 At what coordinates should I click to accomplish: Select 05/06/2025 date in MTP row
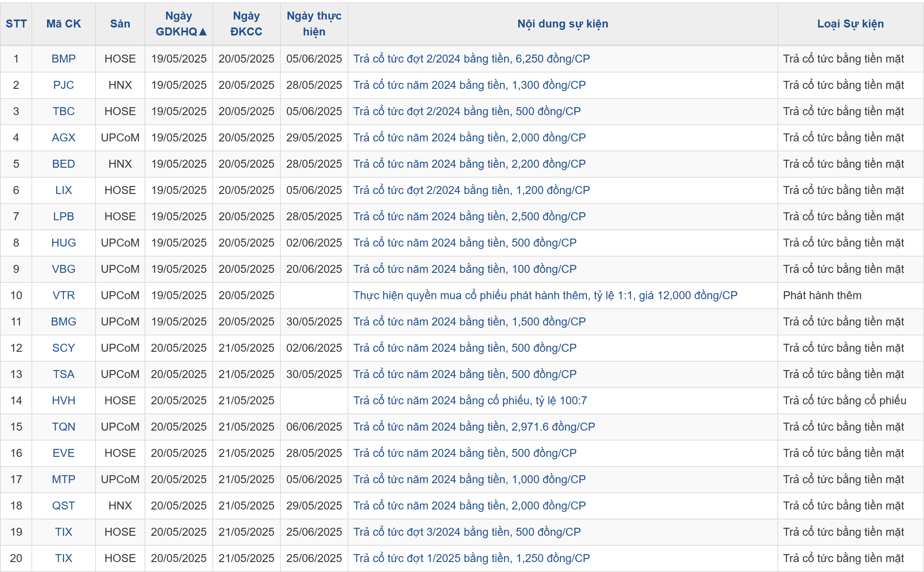[314, 479]
